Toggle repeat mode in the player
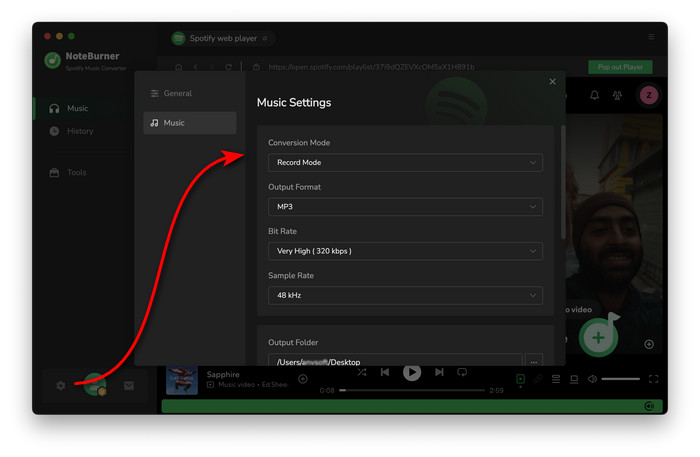Viewport: 700px width, 457px height. [462, 372]
